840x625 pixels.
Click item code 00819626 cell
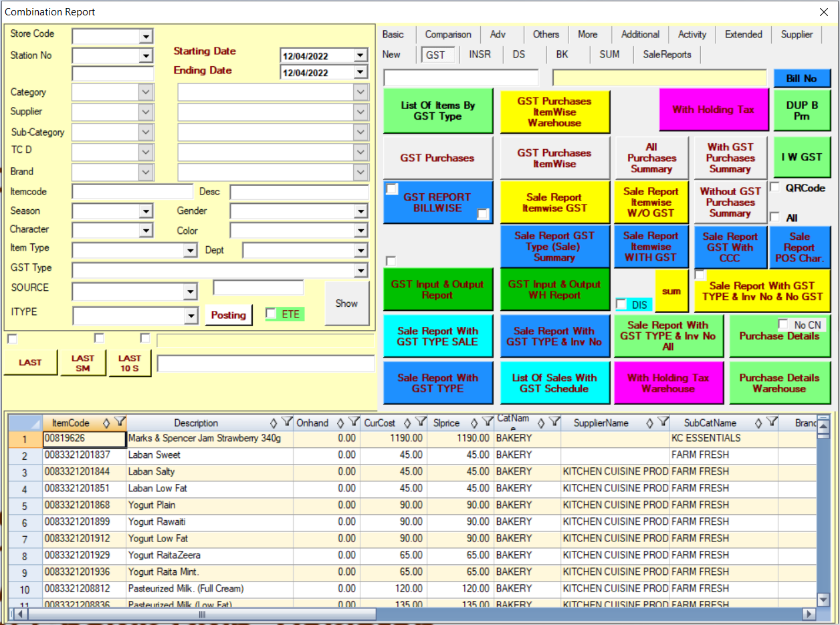coord(84,439)
